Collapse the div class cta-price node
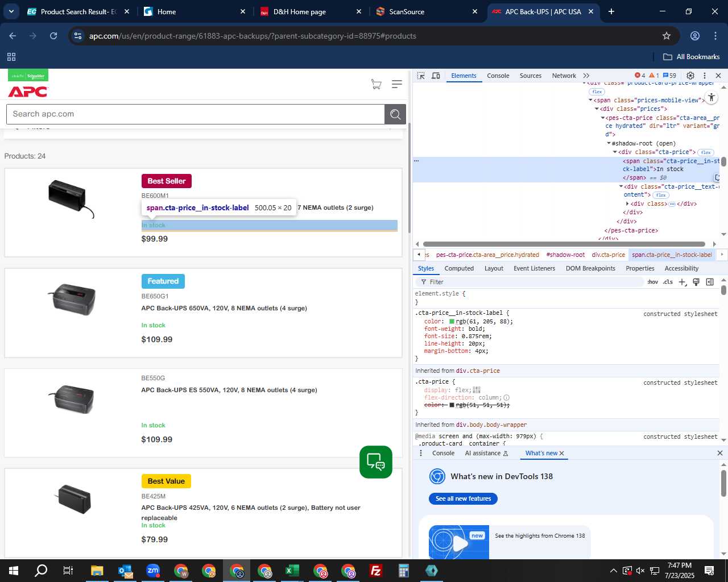Screen dimensions: 728x582 [x=615, y=152]
